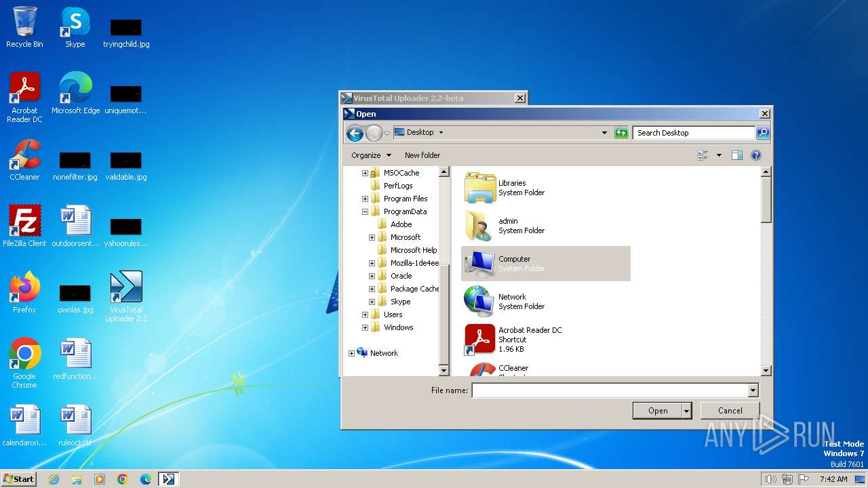Open the File name dropdown arrow
This screenshot has height=488, width=868.
pyautogui.click(x=753, y=390)
